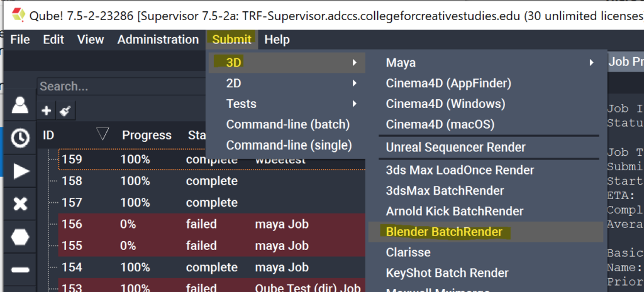
Task: Click the hexagon blocked-jobs sidebar icon
Action: pos(21,237)
